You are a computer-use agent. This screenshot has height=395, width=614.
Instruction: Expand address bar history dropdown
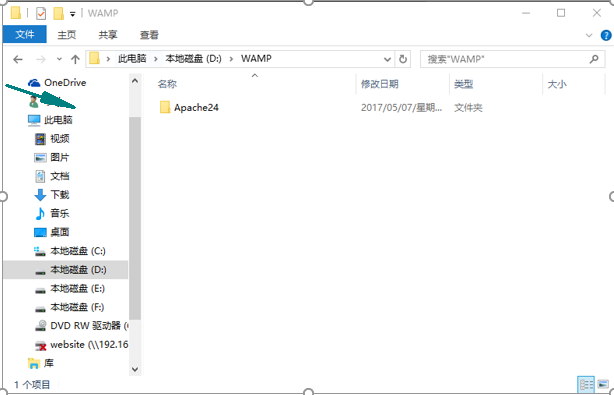click(387, 60)
